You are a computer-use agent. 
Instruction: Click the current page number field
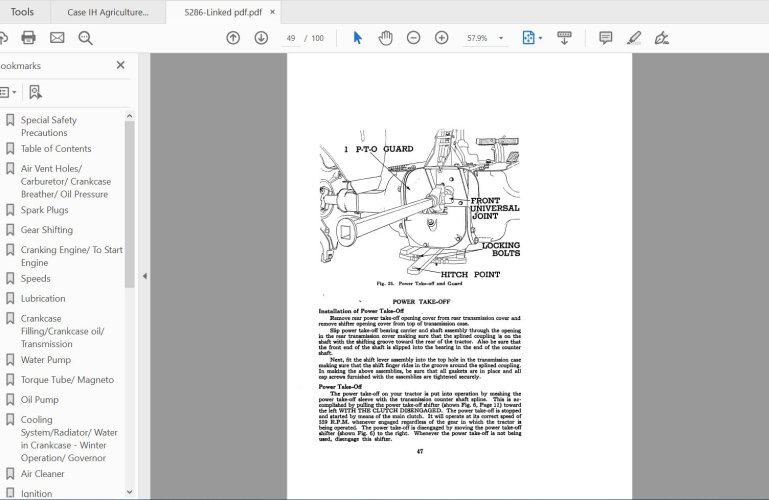[x=291, y=38]
